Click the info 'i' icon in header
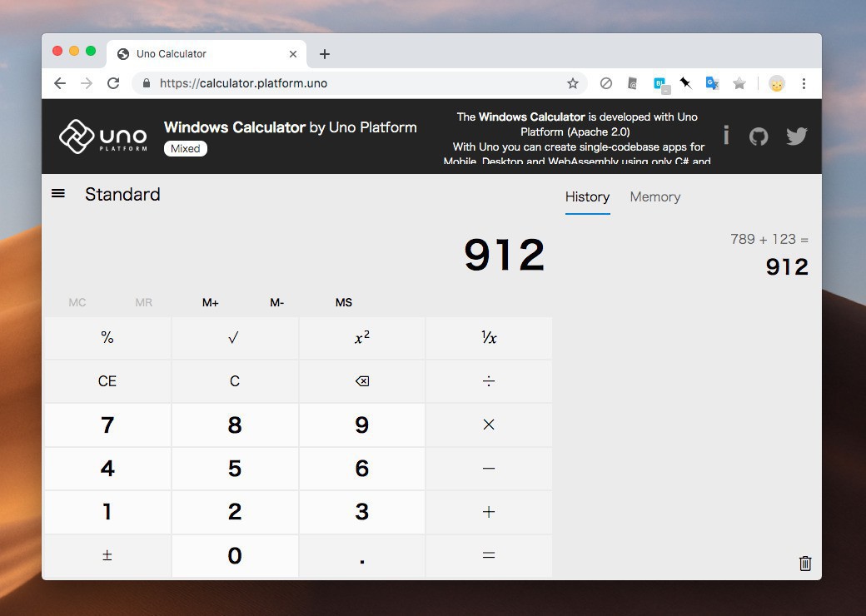 coord(726,135)
